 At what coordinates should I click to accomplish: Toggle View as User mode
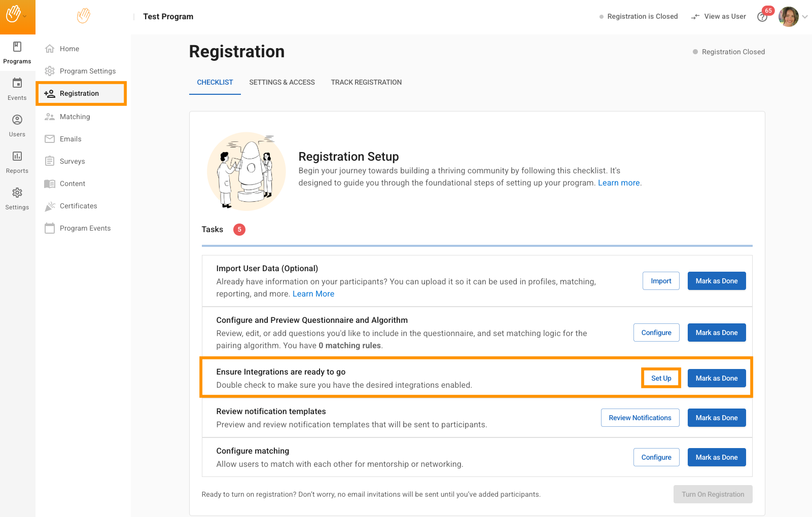tap(719, 17)
